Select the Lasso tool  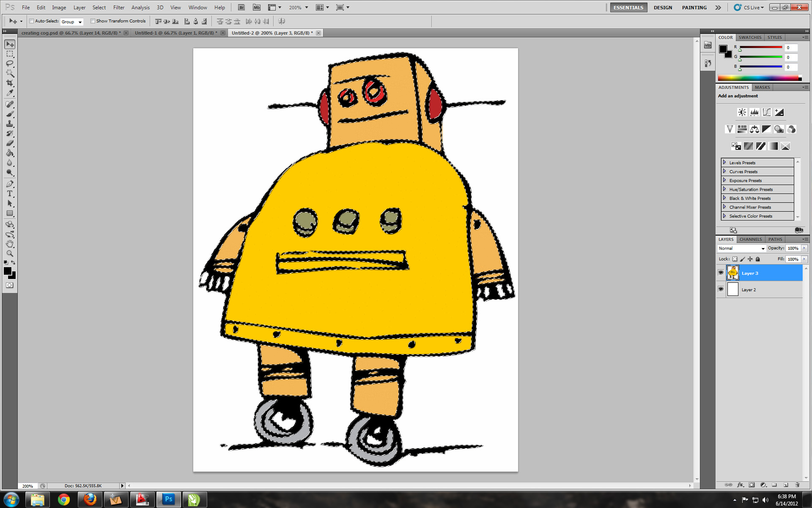pyautogui.click(x=10, y=63)
